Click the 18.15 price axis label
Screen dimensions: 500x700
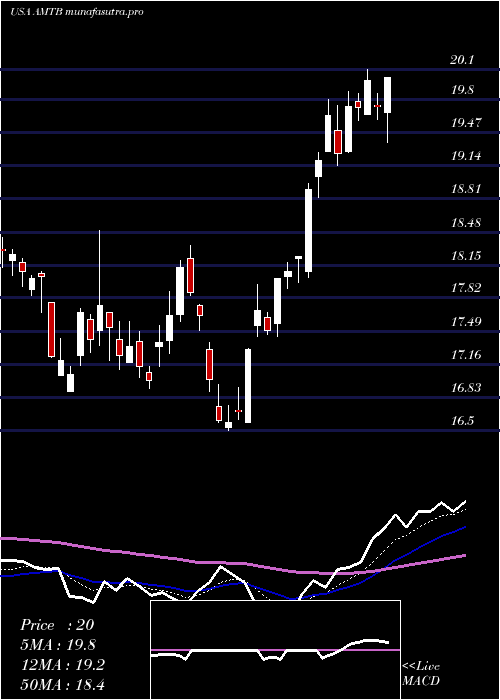point(466,255)
